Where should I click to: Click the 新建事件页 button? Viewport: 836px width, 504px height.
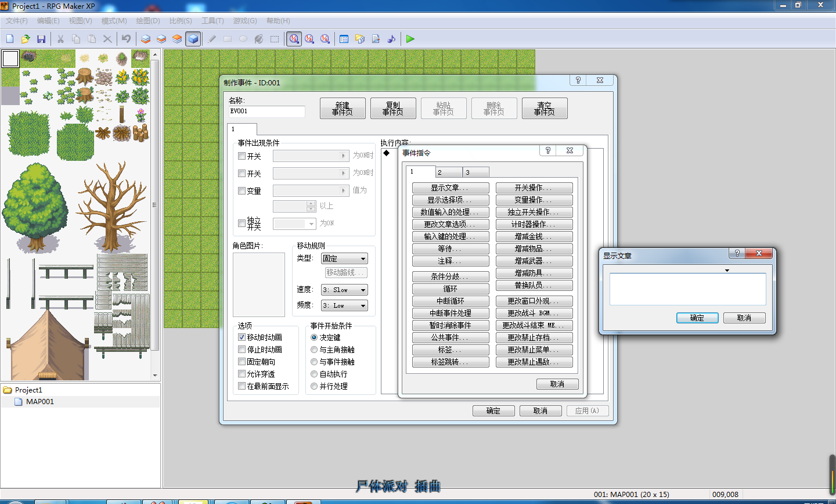click(x=343, y=109)
